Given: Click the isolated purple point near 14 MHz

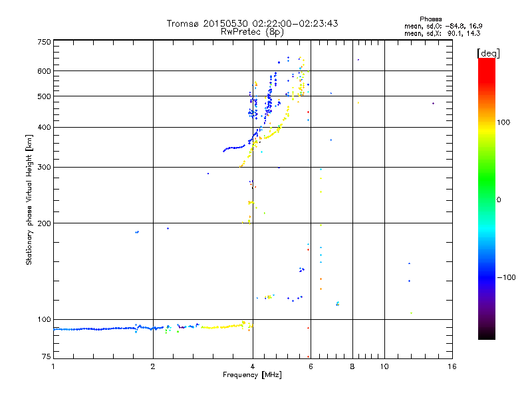Looking at the screenshot, I should [433, 104].
